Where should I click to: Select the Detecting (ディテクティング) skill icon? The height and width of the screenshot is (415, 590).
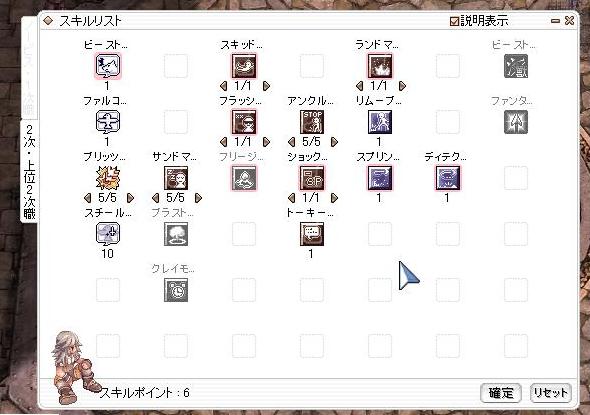point(447,178)
